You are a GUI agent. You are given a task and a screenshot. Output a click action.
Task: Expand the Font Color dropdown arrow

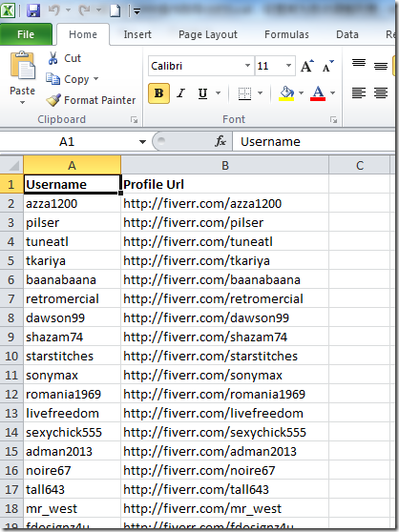pos(332,93)
